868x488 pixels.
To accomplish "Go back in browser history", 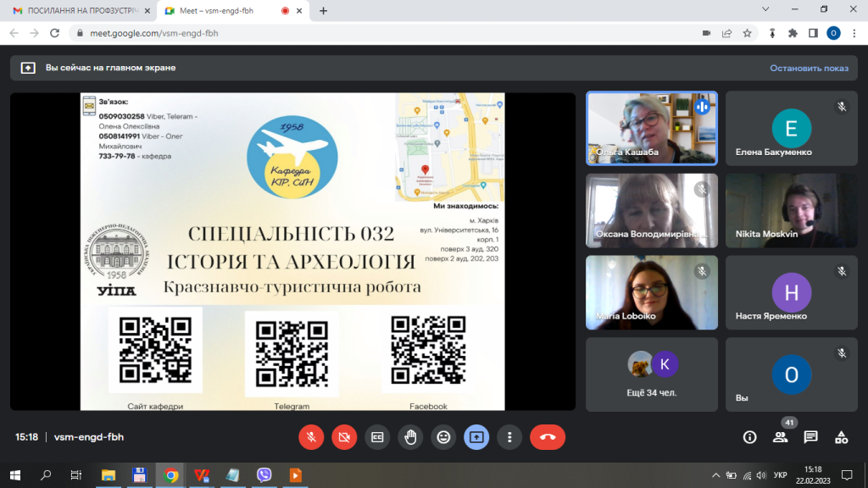I will pyautogui.click(x=14, y=33).
